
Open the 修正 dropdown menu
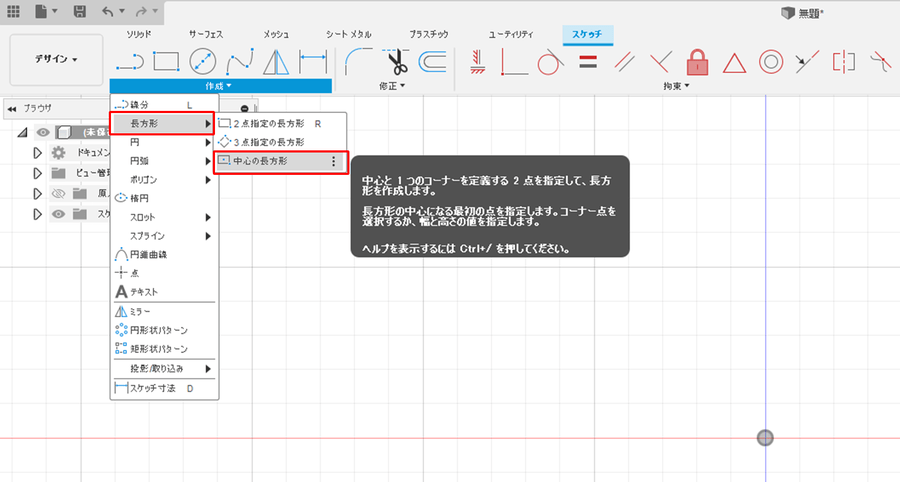click(x=392, y=86)
